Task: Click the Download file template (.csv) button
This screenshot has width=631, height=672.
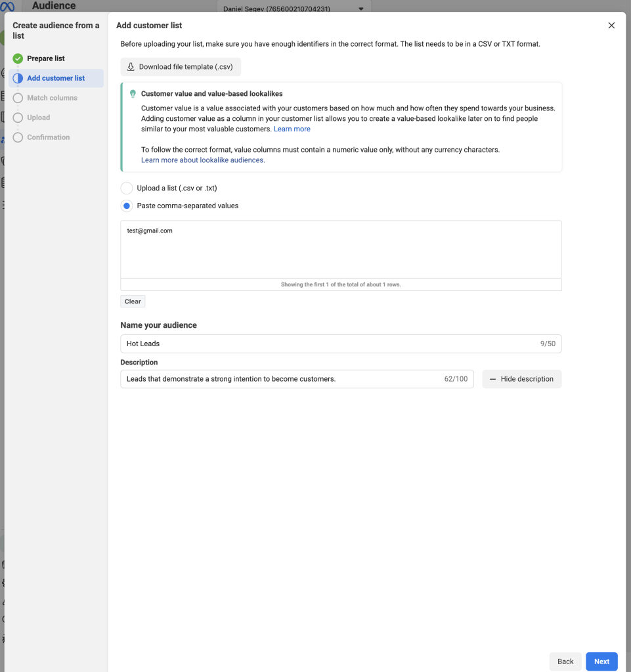Action: pos(180,66)
